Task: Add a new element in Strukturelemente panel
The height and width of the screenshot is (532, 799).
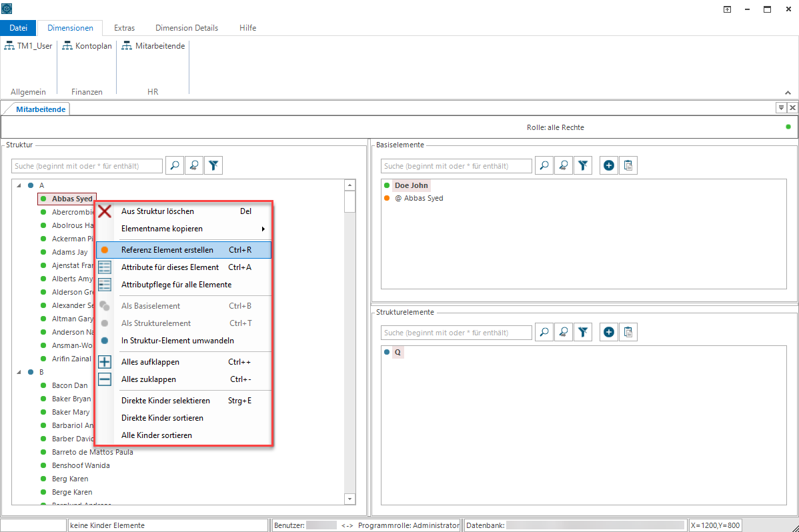Action: tap(608, 332)
